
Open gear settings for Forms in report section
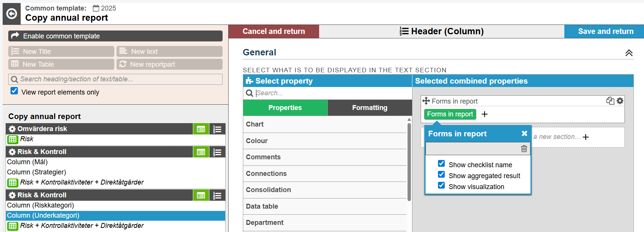[620, 101]
